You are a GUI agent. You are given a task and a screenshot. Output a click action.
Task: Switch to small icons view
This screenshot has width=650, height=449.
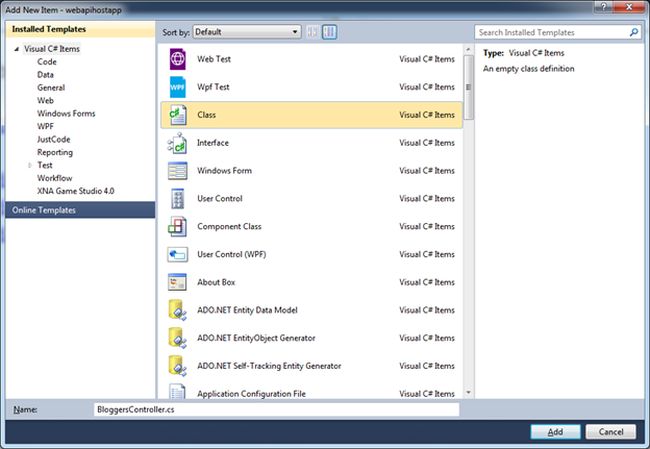[x=313, y=32]
